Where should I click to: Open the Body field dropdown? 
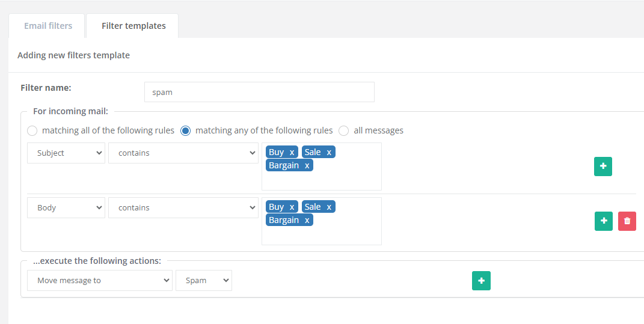click(66, 208)
